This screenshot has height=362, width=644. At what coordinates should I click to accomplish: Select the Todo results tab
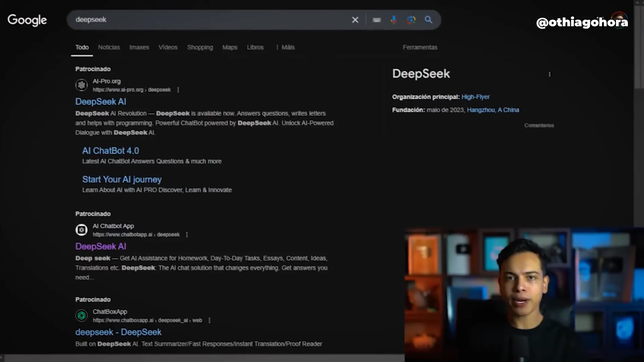[82, 47]
